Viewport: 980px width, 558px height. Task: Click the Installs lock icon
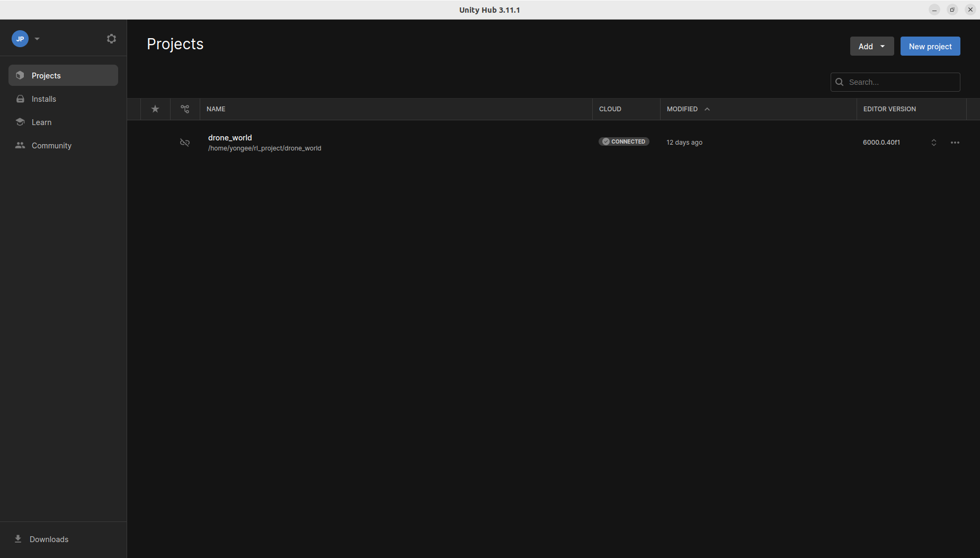coord(20,99)
